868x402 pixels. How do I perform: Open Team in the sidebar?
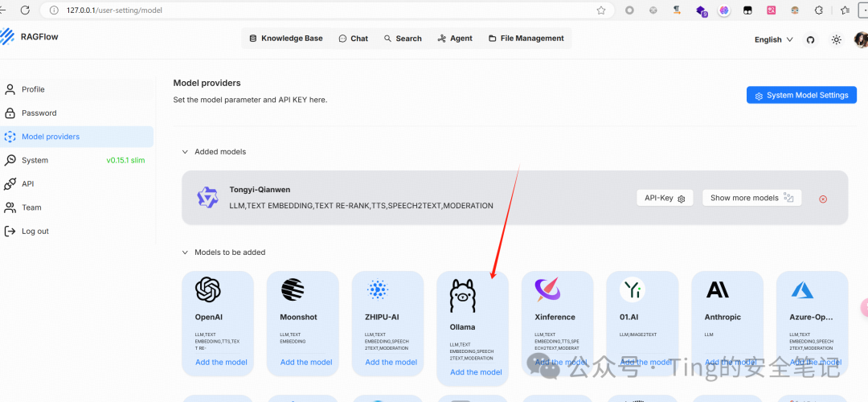[77, 207]
